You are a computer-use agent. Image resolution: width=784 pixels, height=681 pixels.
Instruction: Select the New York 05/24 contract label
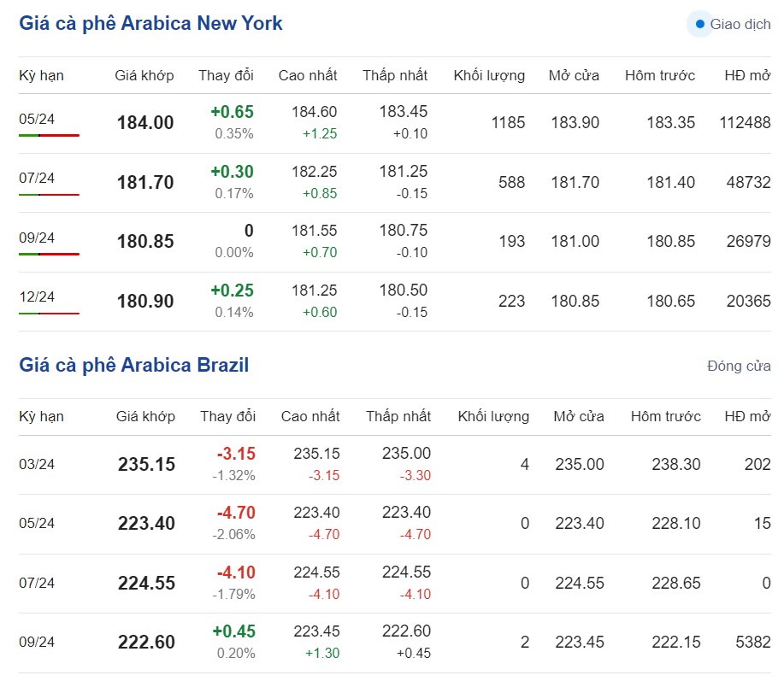[x=37, y=119]
